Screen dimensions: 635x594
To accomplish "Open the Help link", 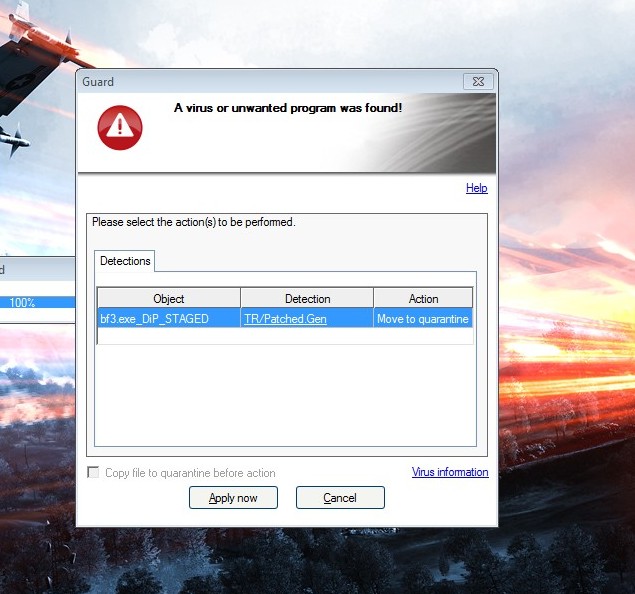I will tap(477, 188).
